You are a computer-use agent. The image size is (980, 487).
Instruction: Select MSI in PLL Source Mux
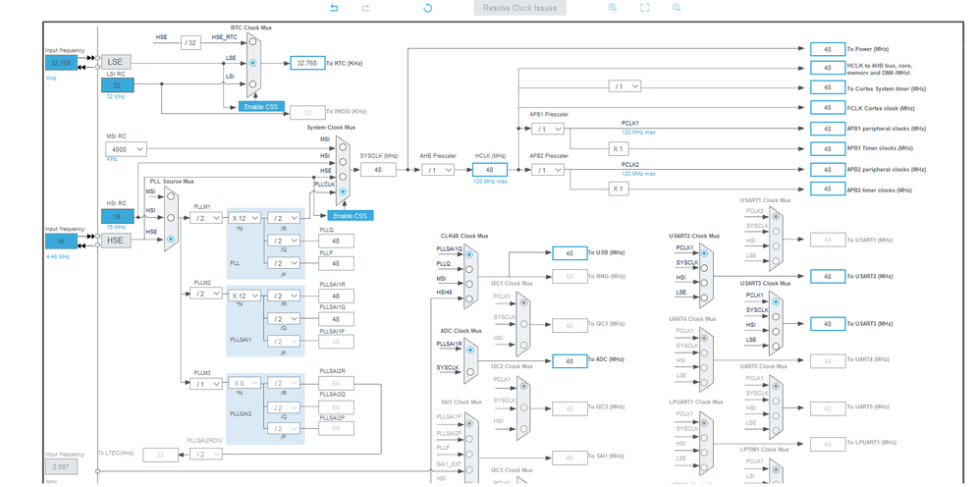(171, 197)
